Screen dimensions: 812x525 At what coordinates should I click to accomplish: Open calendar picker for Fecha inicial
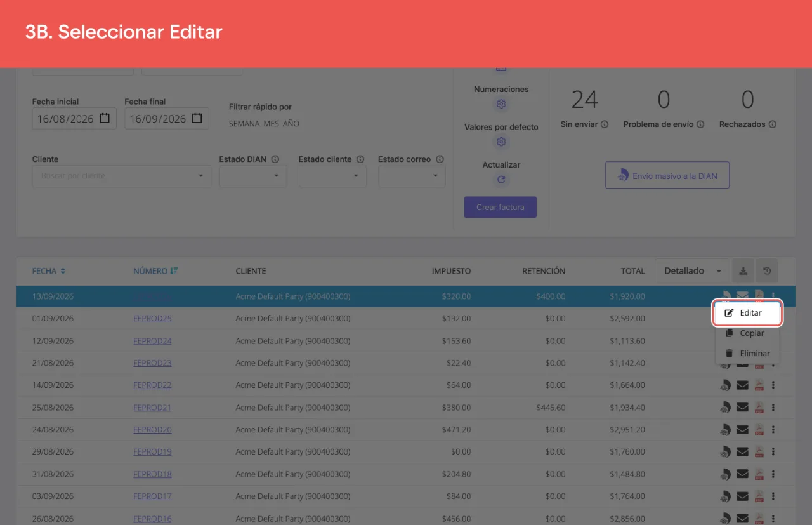pyautogui.click(x=105, y=119)
